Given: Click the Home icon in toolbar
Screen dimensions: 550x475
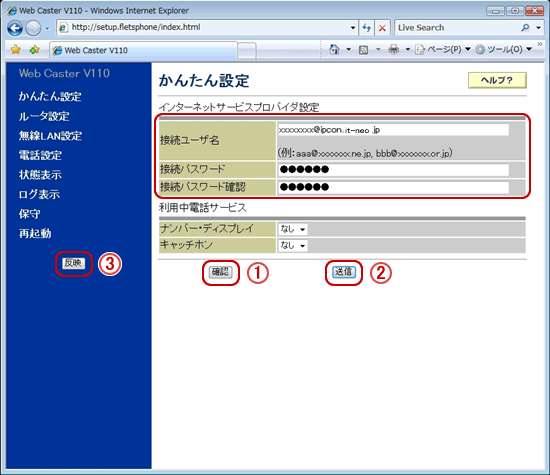Looking at the screenshot, I should click(x=334, y=49).
